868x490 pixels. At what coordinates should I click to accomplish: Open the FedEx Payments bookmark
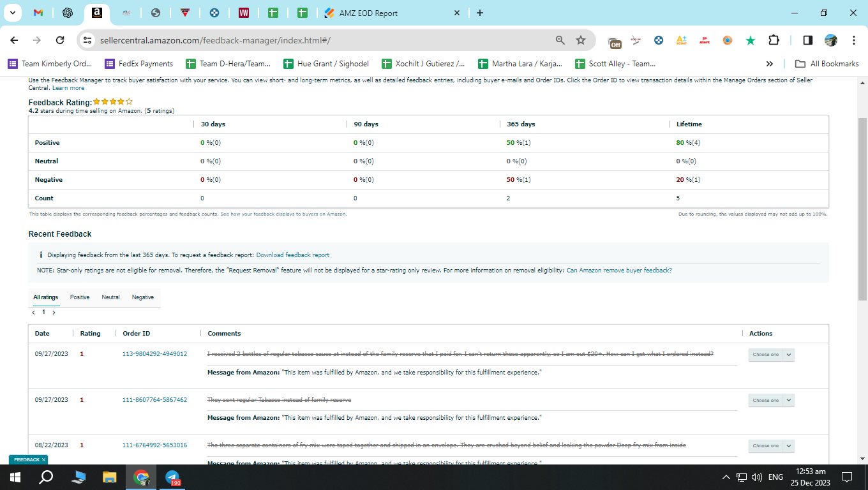click(139, 64)
